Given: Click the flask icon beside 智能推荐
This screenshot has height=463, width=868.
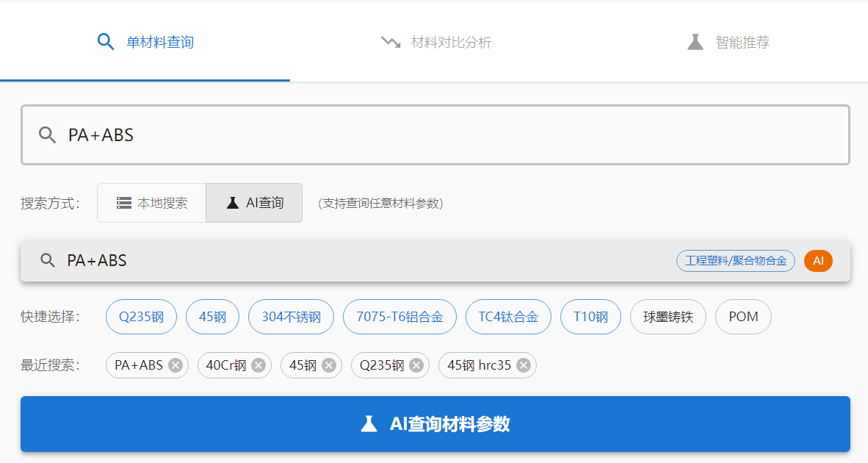Looking at the screenshot, I should point(695,42).
